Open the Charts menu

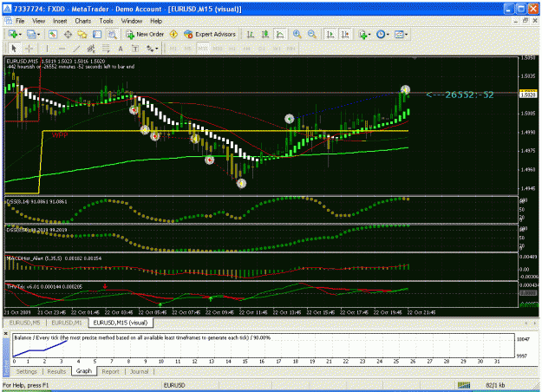click(x=83, y=21)
